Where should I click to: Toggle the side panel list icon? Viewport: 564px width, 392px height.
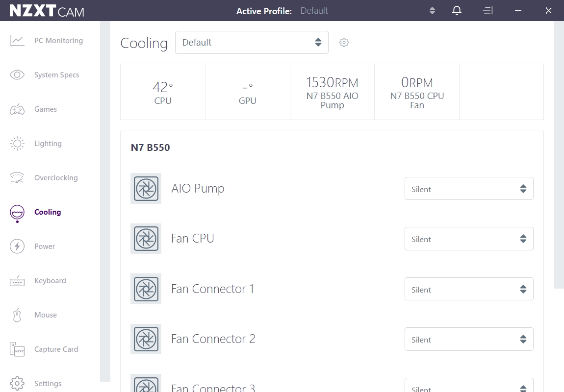488,10
